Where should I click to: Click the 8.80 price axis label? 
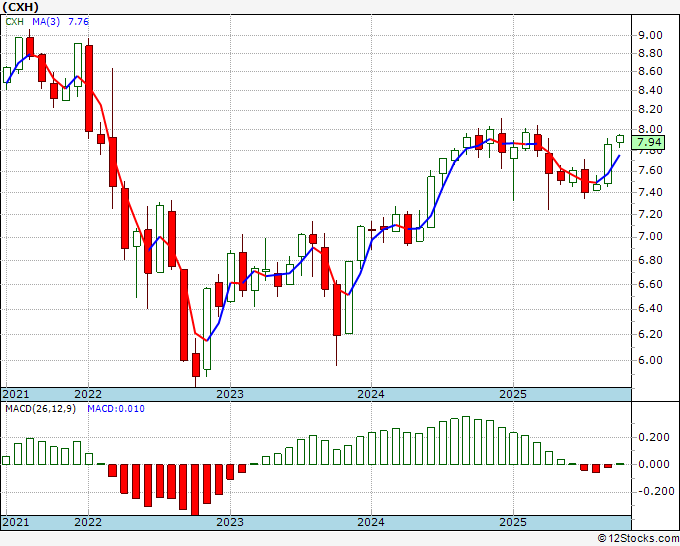(650, 53)
